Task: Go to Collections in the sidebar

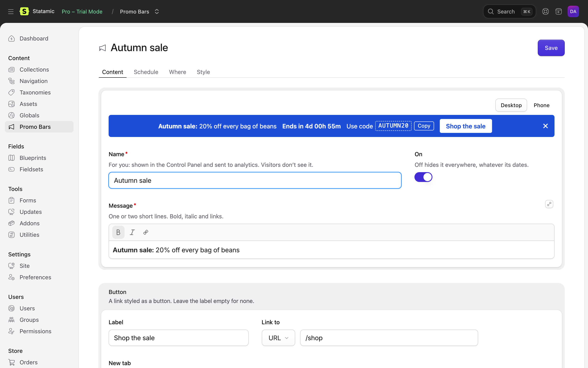Action: [x=39, y=70]
